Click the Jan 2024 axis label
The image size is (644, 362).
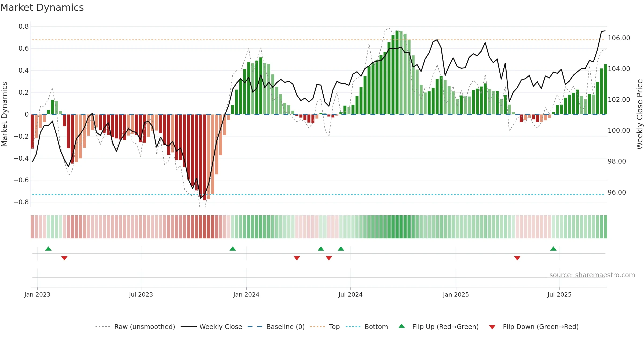[x=246, y=294]
